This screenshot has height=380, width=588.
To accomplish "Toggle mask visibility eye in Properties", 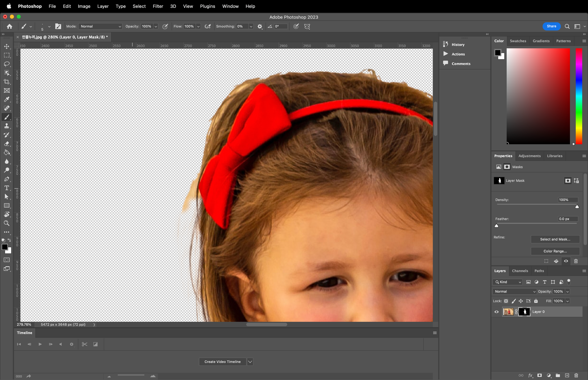I will (x=566, y=261).
